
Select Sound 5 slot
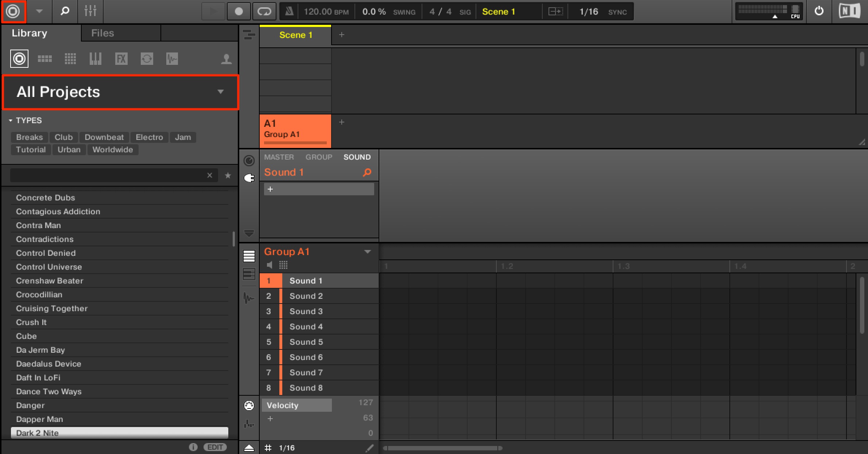319,342
